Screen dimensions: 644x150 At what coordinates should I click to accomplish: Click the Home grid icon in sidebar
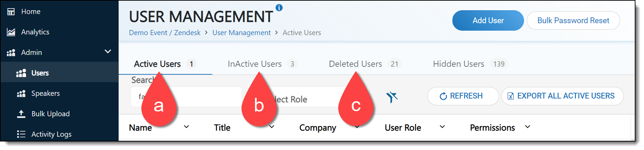pyautogui.click(x=11, y=12)
